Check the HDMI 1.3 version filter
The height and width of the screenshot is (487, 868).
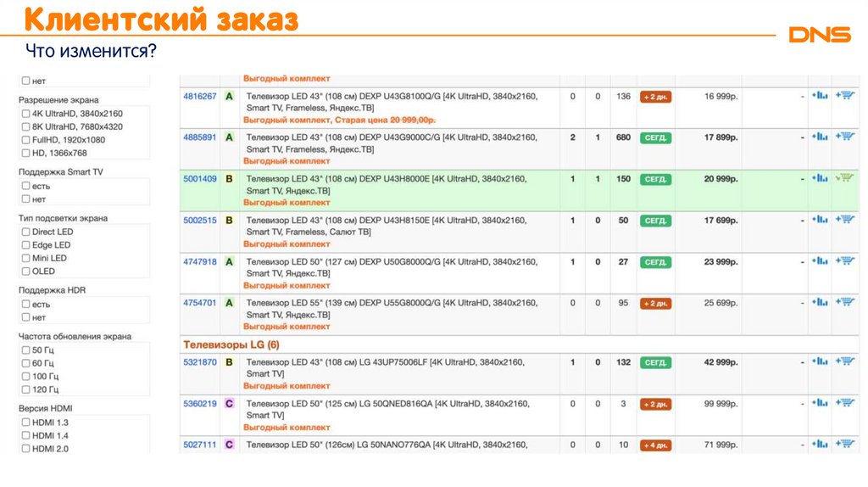[25, 423]
